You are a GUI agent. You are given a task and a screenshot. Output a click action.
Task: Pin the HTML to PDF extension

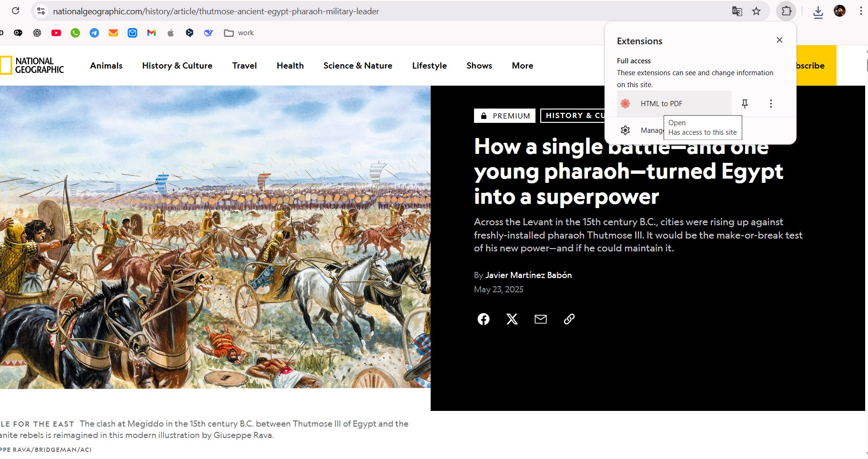[x=745, y=103]
